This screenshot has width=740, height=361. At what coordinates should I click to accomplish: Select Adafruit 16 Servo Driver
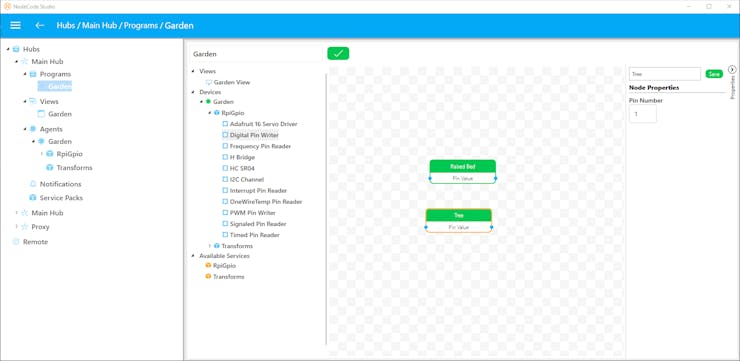[x=264, y=124]
